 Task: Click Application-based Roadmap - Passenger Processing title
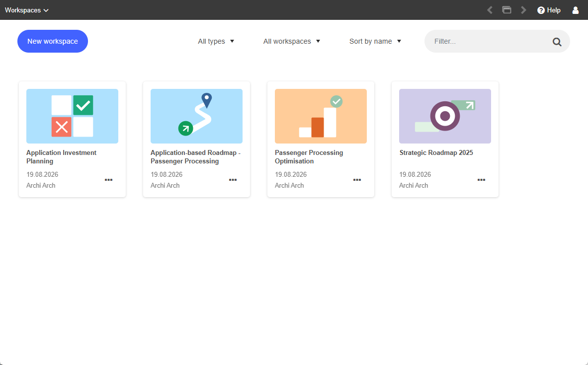click(195, 157)
